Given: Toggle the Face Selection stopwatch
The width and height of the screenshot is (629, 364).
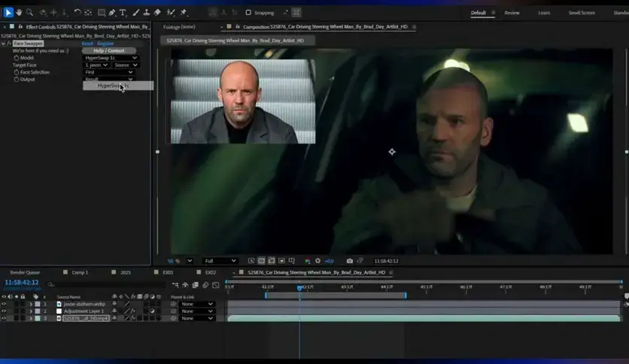Looking at the screenshot, I should 17,72.
